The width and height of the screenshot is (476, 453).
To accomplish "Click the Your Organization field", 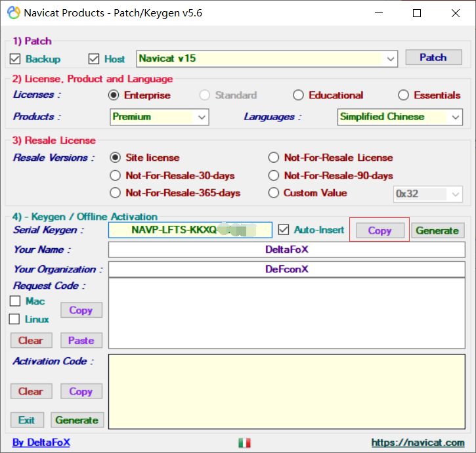I will (x=286, y=269).
